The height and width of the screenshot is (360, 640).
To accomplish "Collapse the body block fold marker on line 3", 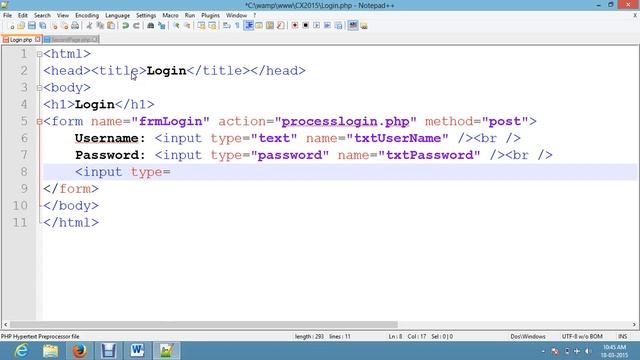I will coord(39,87).
